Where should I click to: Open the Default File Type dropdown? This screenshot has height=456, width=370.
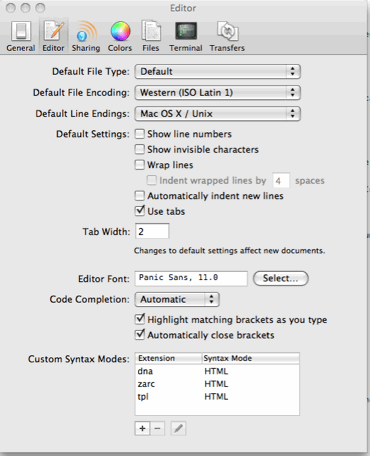pos(218,71)
